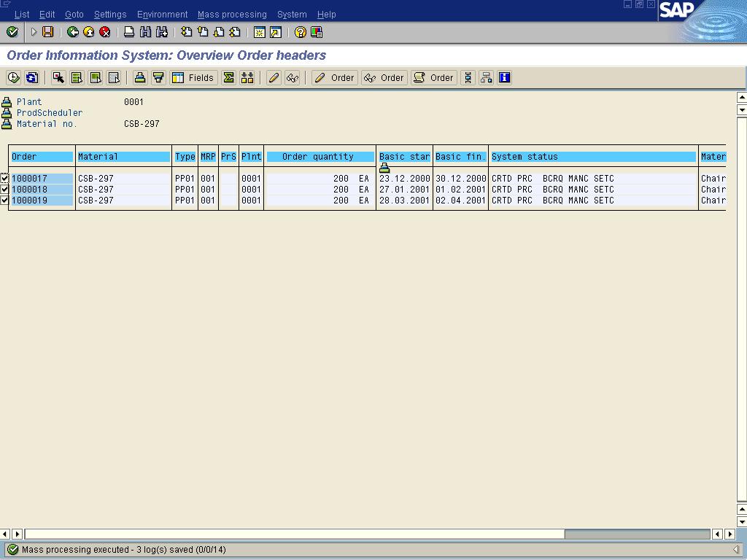Click the Save diskette icon
The width and height of the screenshot is (747, 560).
(47, 32)
